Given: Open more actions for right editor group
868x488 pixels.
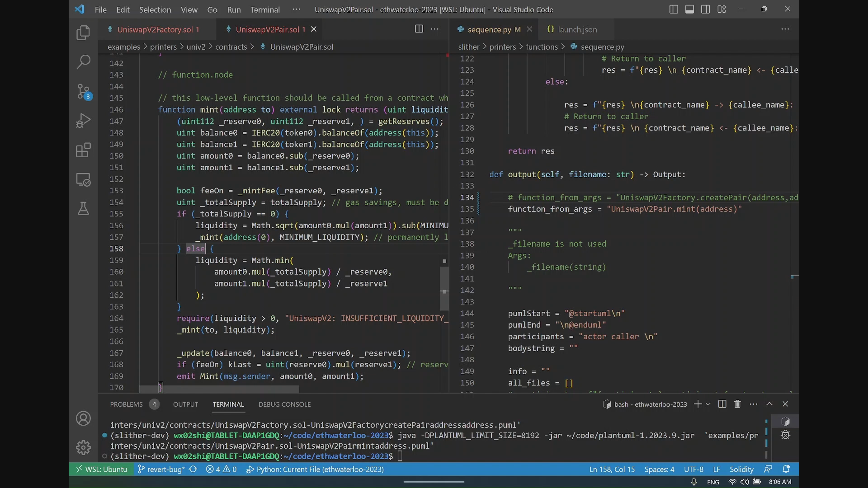Looking at the screenshot, I should click(x=785, y=29).
